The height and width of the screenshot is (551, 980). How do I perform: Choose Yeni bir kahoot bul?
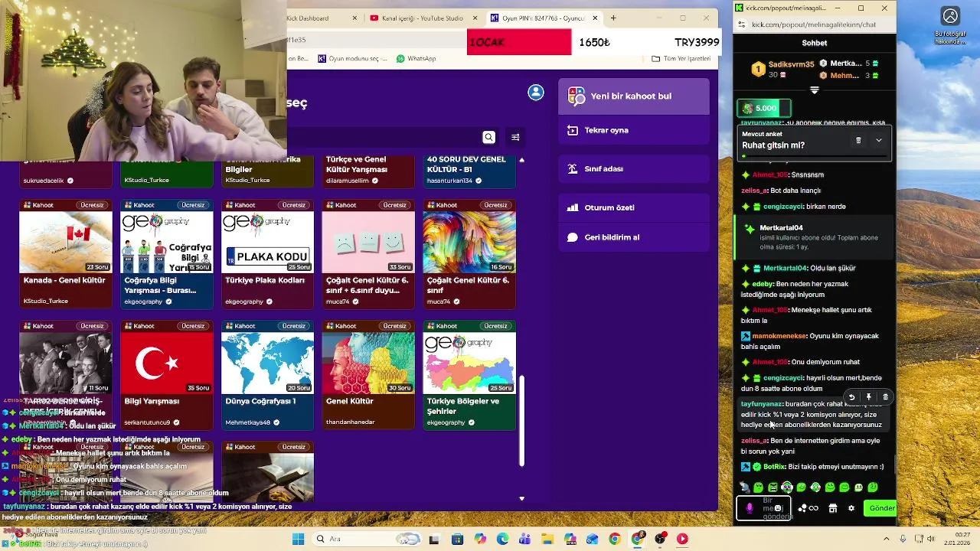tap(634, 96)
